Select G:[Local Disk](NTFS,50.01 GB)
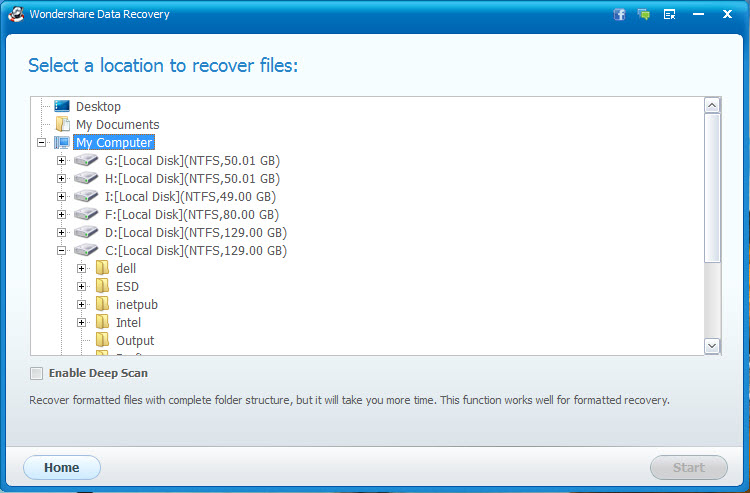 pyautogui.click(x=192, y=160)
